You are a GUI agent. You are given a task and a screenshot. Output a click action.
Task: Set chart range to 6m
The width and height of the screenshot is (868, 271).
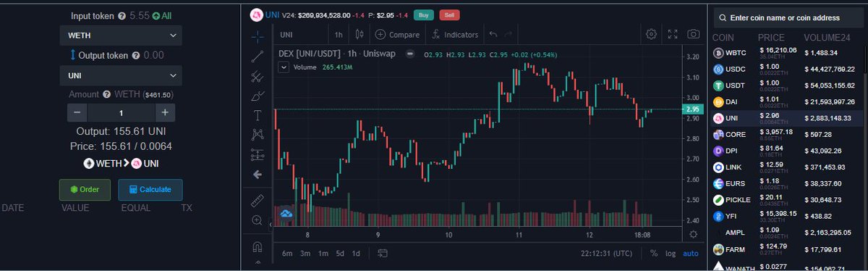click(286, 253)
